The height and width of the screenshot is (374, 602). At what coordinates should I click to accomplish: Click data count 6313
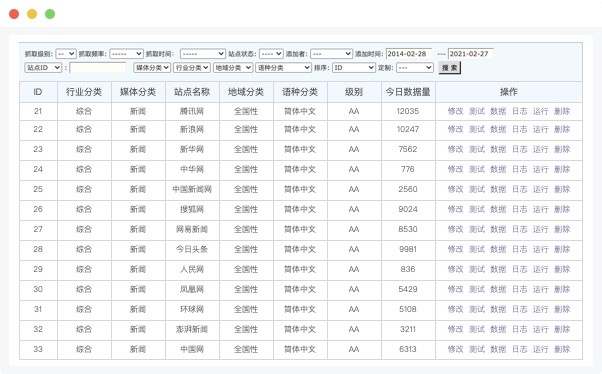[408, 349]
